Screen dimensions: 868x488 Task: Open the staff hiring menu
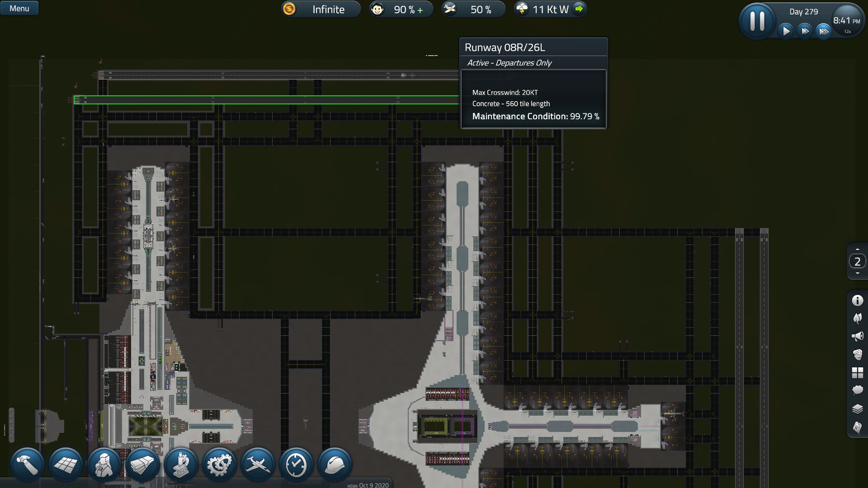104,464
